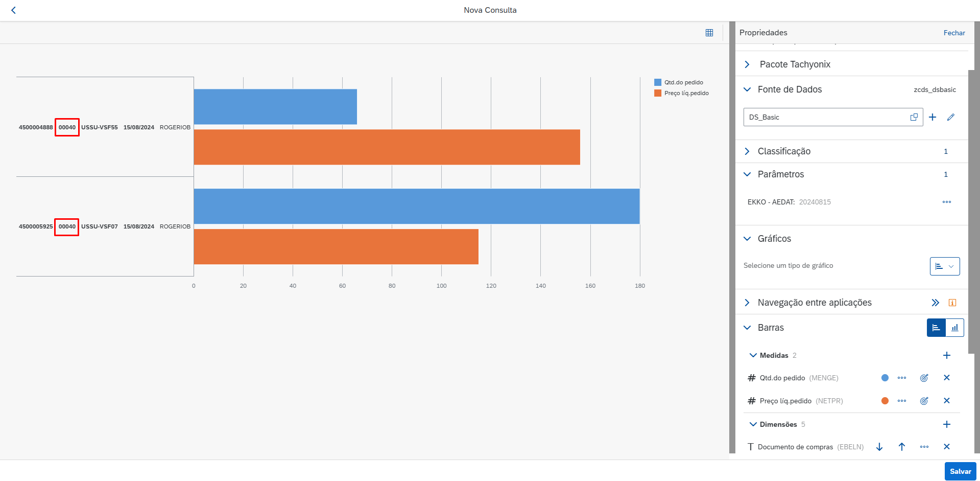Open the chart type dropdown

click(x=944, y=266)
